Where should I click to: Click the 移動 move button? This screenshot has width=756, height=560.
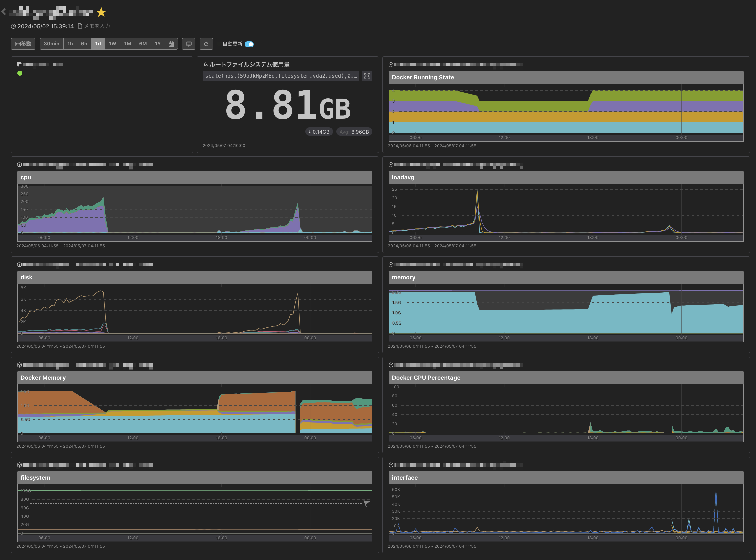coord(23,44)
